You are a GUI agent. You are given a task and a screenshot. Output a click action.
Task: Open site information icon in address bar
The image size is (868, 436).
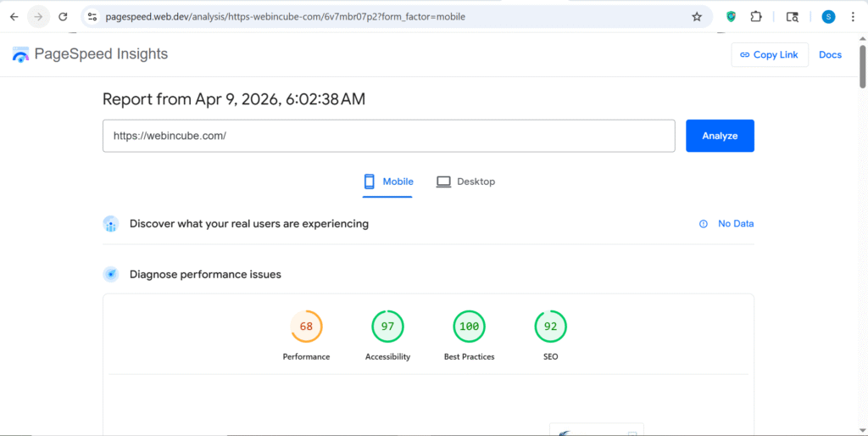coord(92,17)
